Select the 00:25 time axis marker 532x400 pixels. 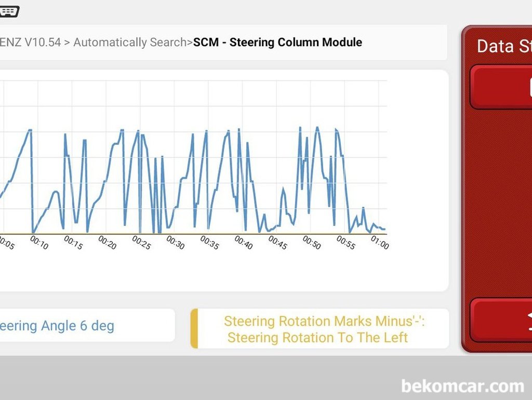point(141,243)
